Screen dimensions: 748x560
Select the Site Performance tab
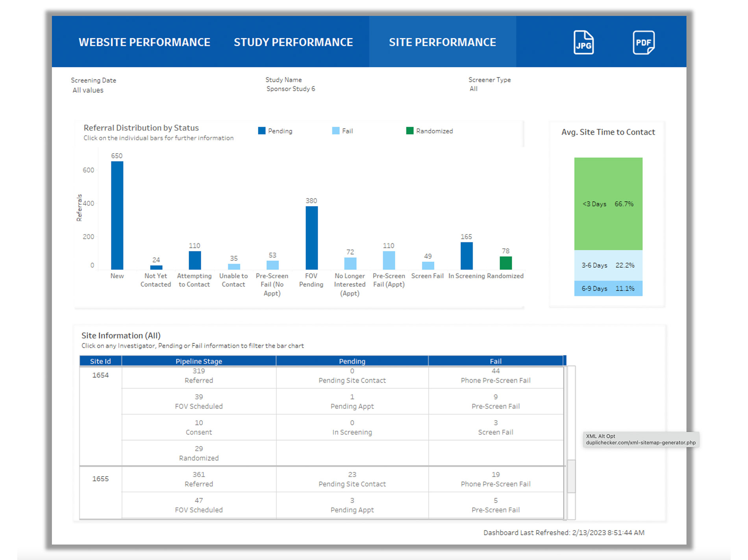[442, 42]
